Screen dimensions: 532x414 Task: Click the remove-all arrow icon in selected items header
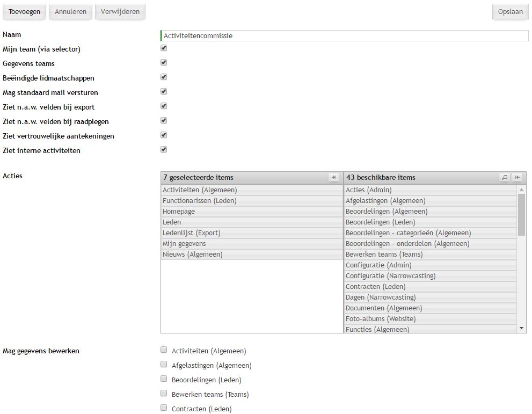click(333, 178)
